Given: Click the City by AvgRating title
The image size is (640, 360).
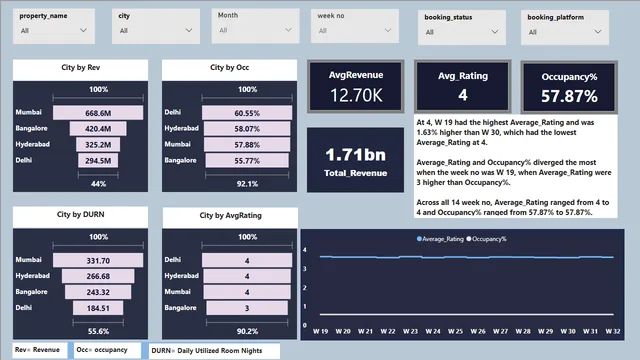Looking at the screenshot, I should point(230,216).
